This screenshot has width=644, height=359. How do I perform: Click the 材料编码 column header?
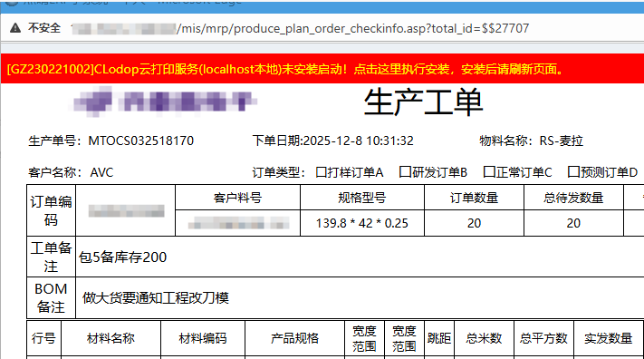click(203, 338)
